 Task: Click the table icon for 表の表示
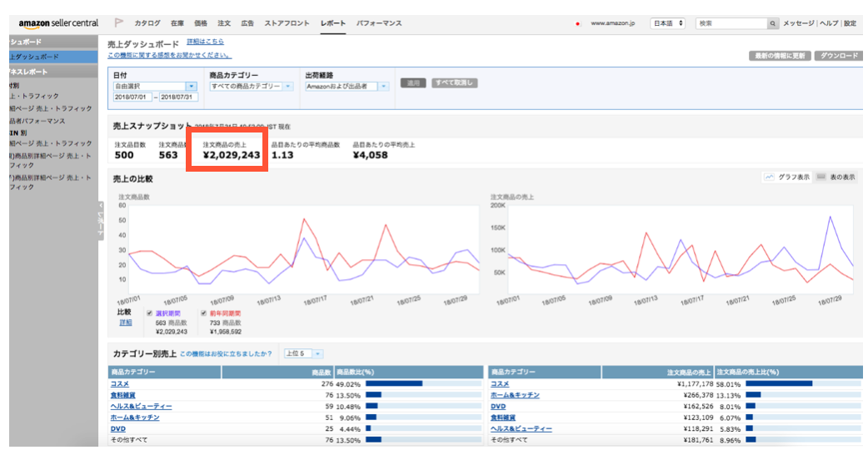click(x=821, y=177)
